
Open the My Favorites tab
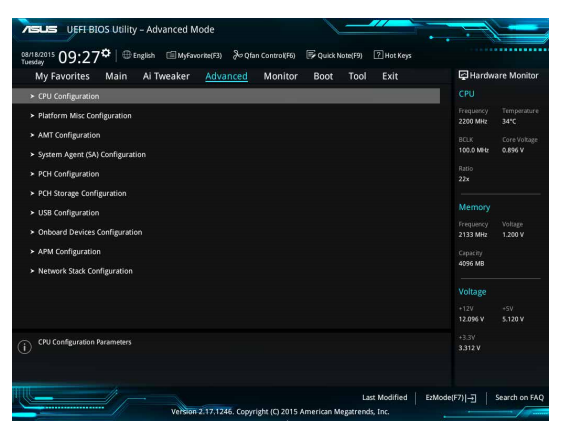[x=62, y=76]
